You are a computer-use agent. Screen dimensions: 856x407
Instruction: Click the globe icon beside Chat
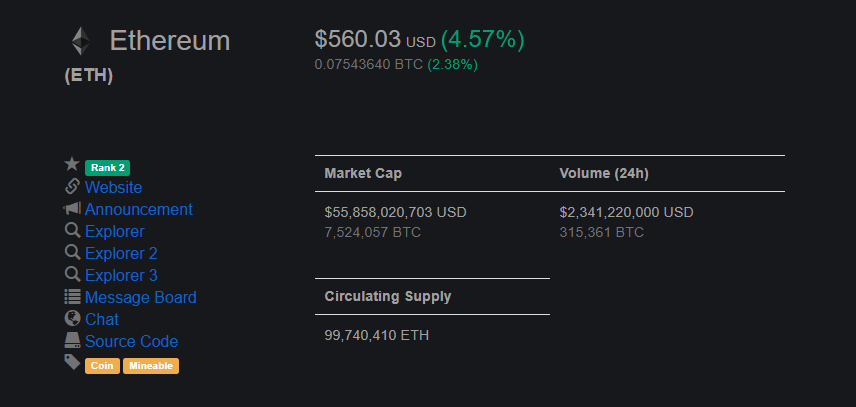pos(72,318)
